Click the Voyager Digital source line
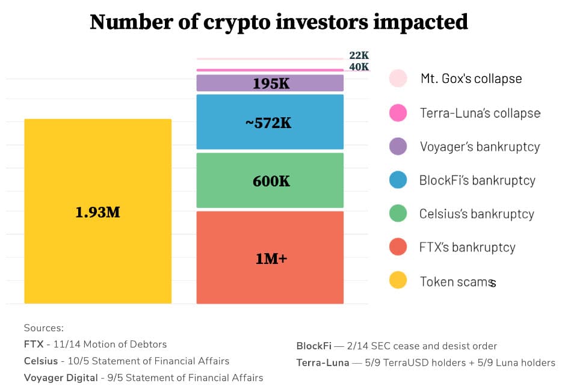 click(x=143, y=378)
